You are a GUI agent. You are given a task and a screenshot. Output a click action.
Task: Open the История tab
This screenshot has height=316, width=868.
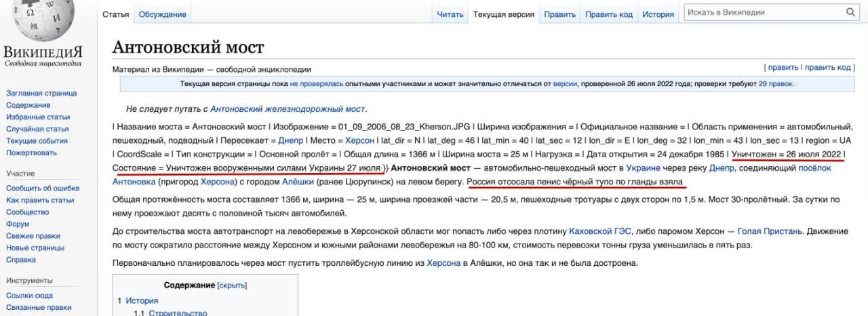tap(658, 14)
